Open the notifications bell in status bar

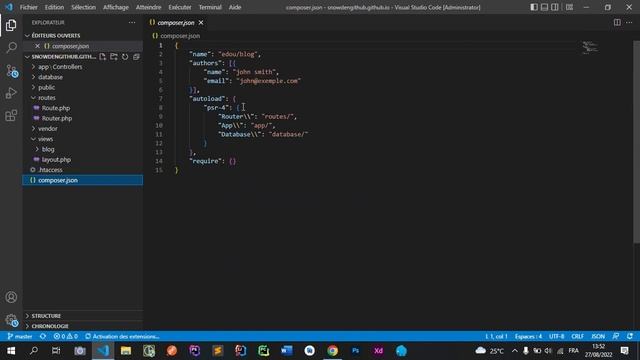(630, 336)
